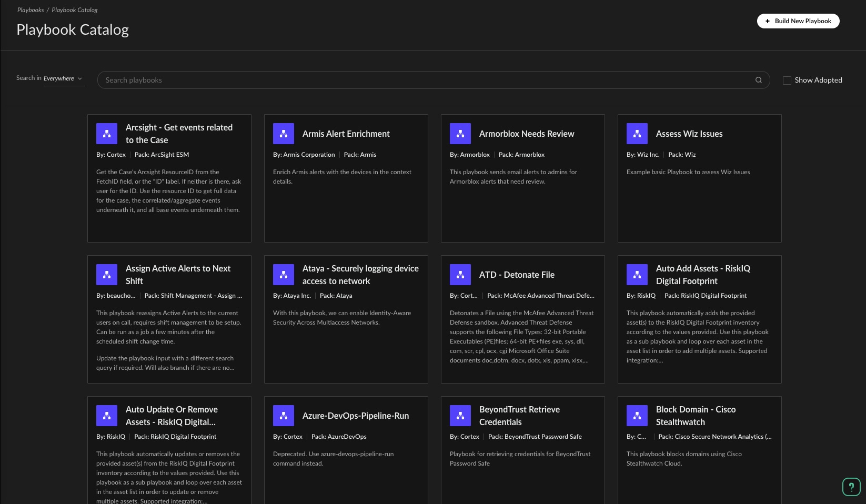This screenshot has width=866, height=504.
Task: Click the Assess Wiz Issues playbook icon
Action: point(637,134)
